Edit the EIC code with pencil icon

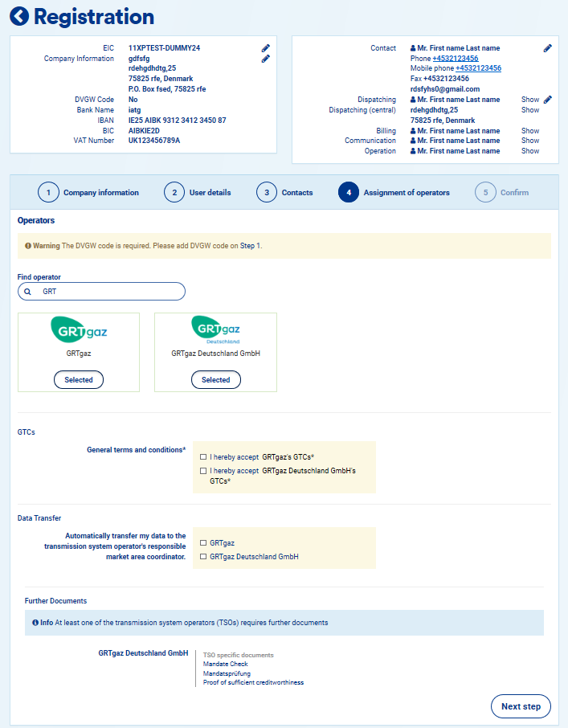click(265, 48)
